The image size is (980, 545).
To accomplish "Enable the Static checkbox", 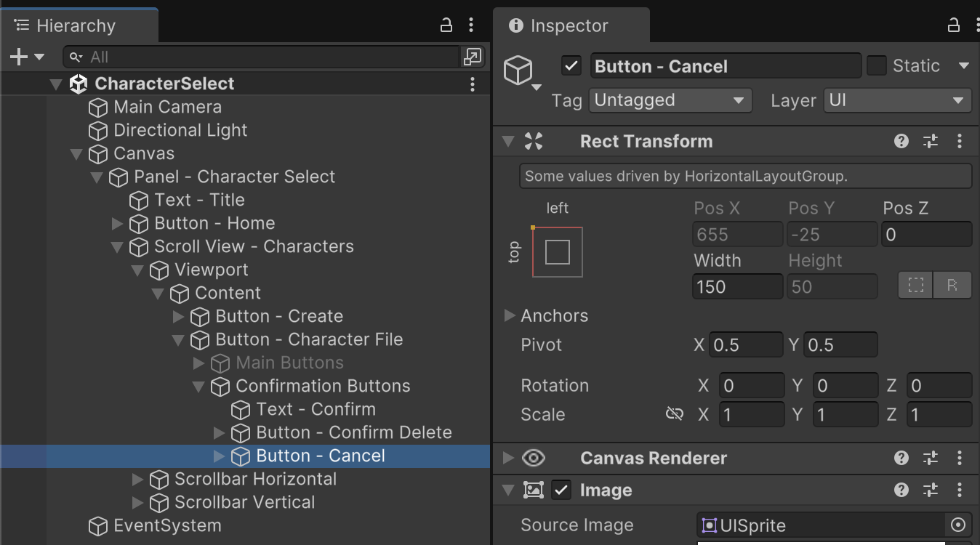I will [877, 66].
